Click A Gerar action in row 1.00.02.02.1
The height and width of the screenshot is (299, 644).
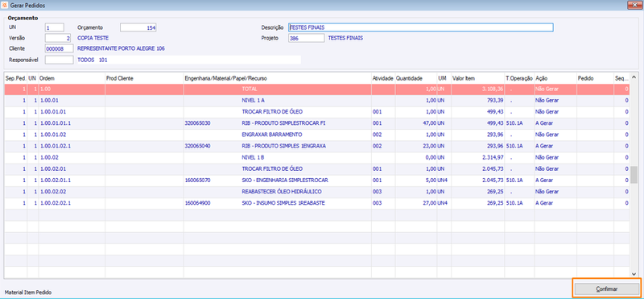point(555,203)
